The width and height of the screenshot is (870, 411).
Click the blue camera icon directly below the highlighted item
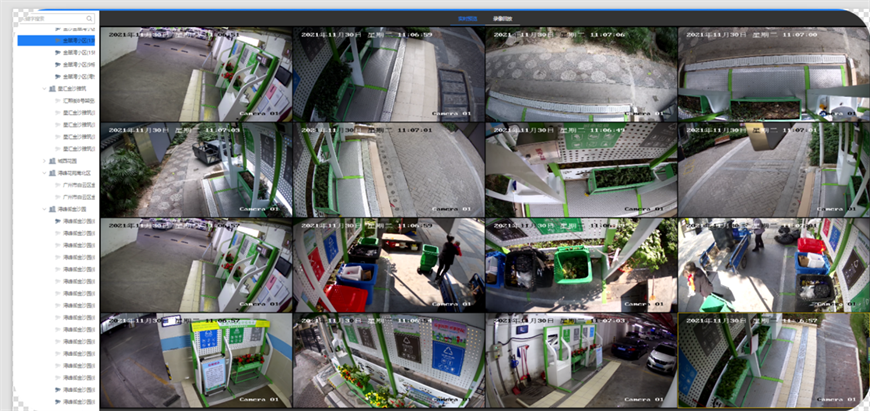point(57,52)
